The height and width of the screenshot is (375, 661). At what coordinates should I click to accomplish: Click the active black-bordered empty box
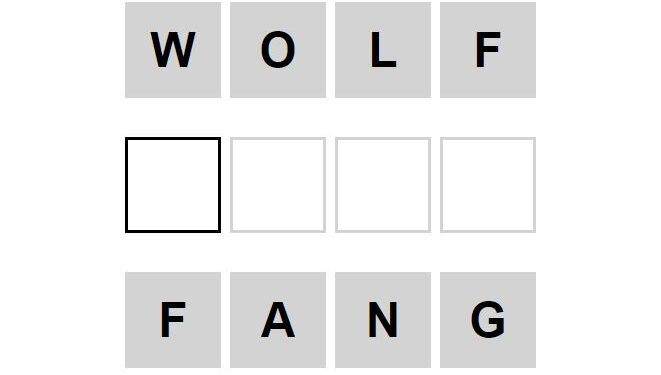pos(173,185)
